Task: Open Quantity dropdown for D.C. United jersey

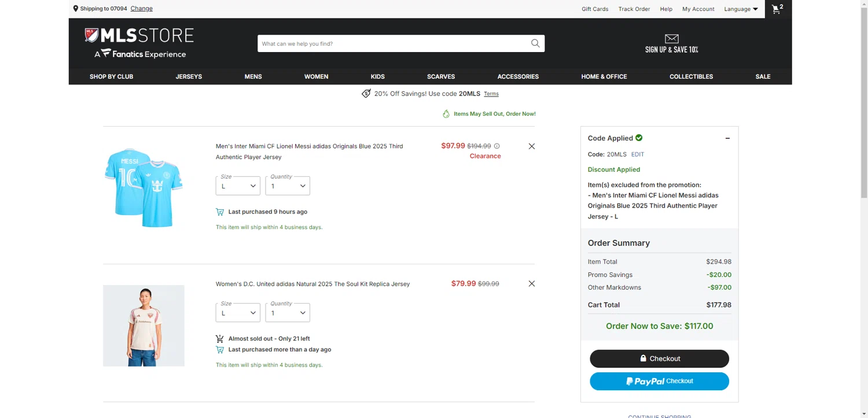Action: (x=288, y=313)
